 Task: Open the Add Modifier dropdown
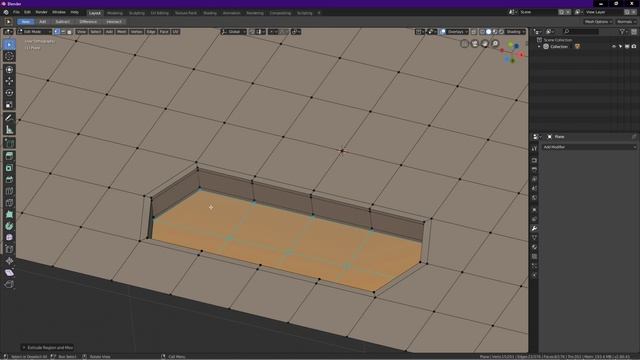pyautogui.click(x=589, y=147)
